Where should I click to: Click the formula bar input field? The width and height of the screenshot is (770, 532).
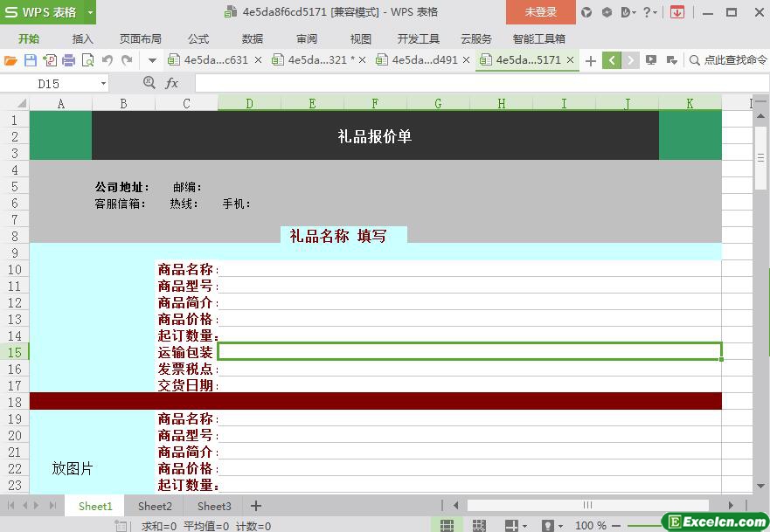472,83
